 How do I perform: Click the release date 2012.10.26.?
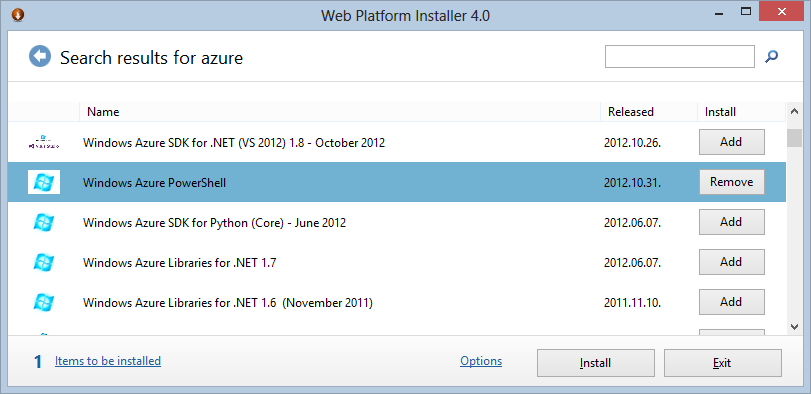pyautogui.click(x=633, y=143)
